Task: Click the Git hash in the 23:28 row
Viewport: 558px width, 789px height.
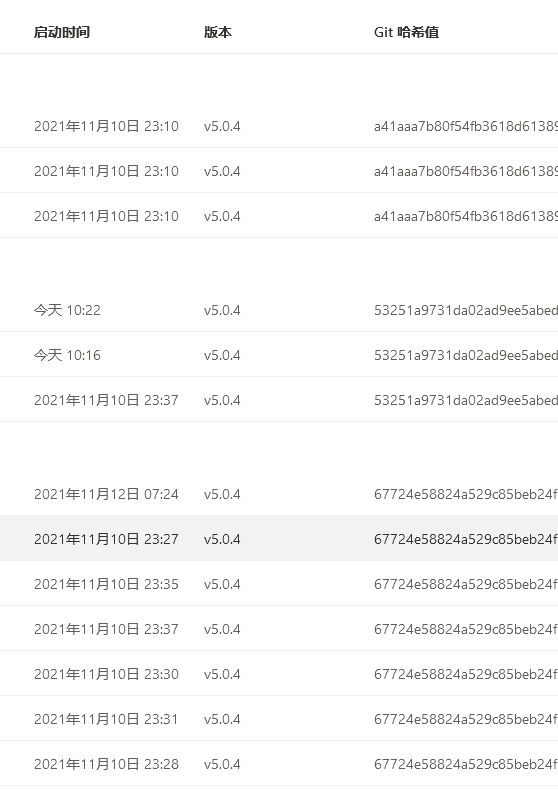Action: pos(466,764)
